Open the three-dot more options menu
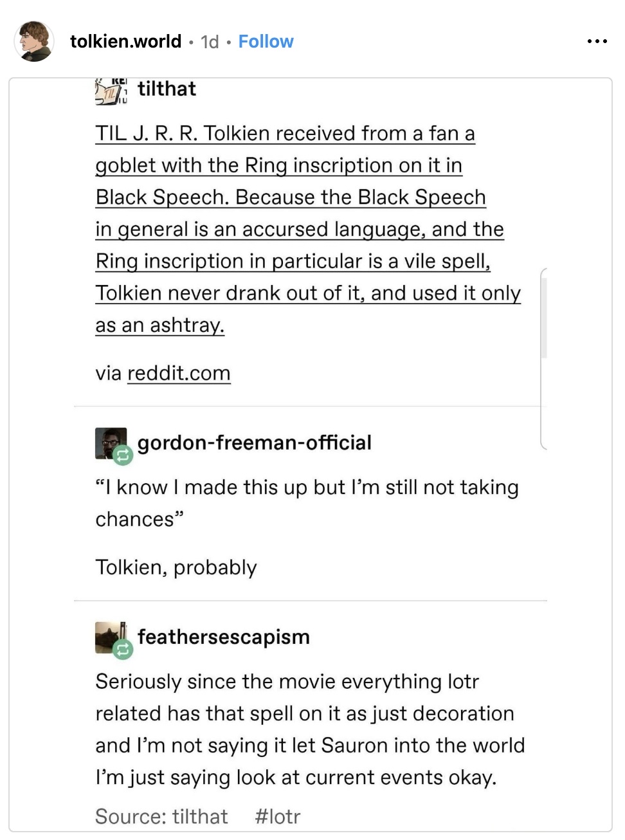 coord(597,42)
